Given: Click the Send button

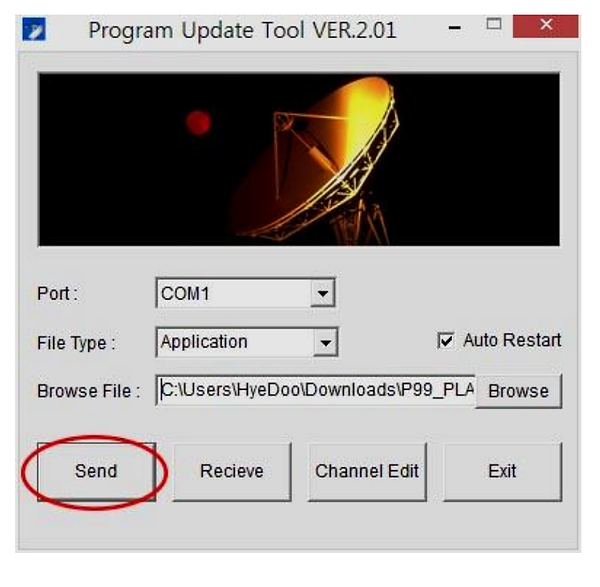Looking at the screenshot, I should click(x=96, y=471).
